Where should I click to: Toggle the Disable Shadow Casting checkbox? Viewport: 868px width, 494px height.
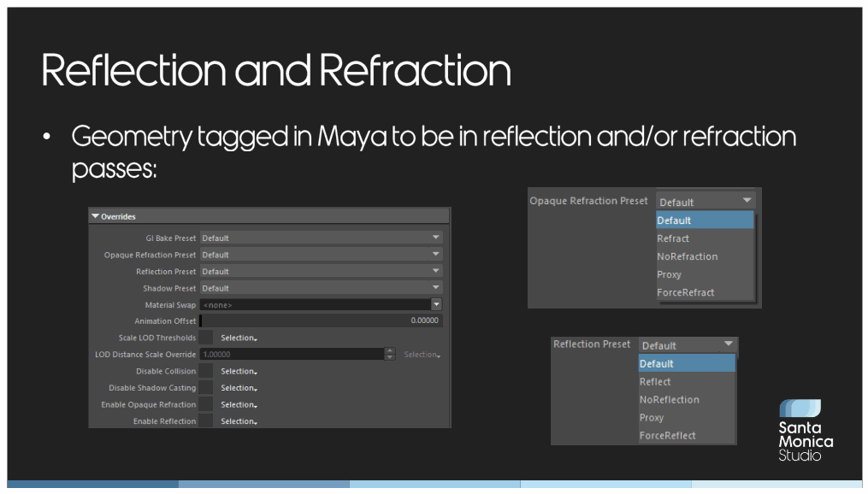[206, 388]
